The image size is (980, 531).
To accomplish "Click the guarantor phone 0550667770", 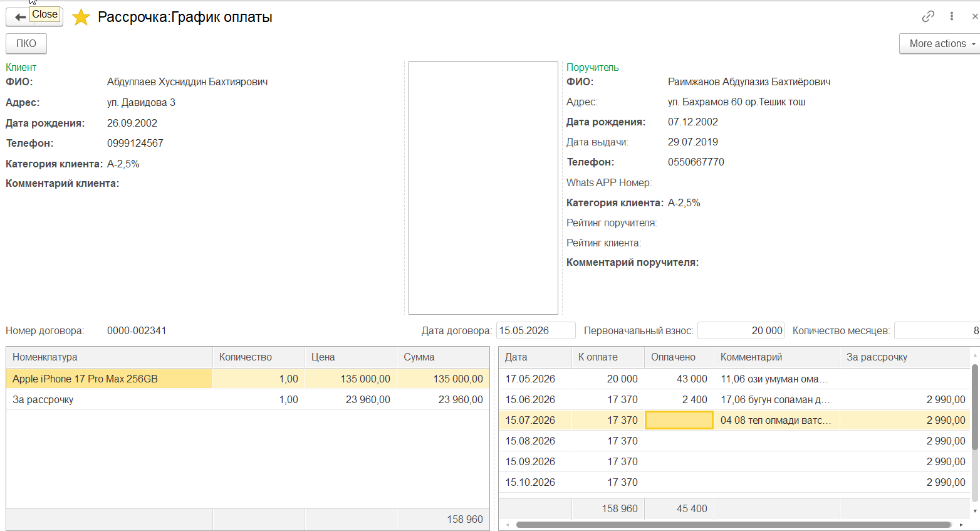I will (x=696, y=162).
